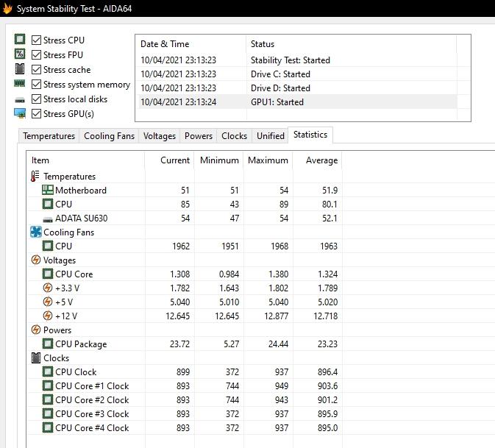This screenshot has width=495, height=448.
Task: Click the Current column header
Action: click(169, 160)
